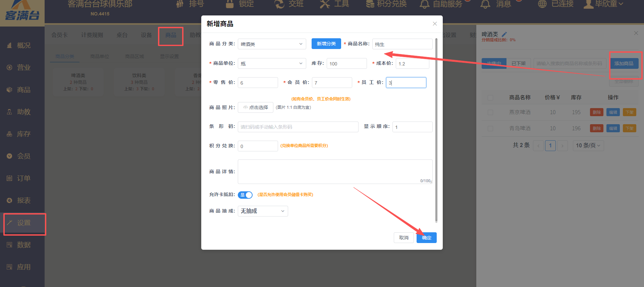Open the 会员 member sidebar icon
Screen dimensions: 644x287
(x=10, y=156)
